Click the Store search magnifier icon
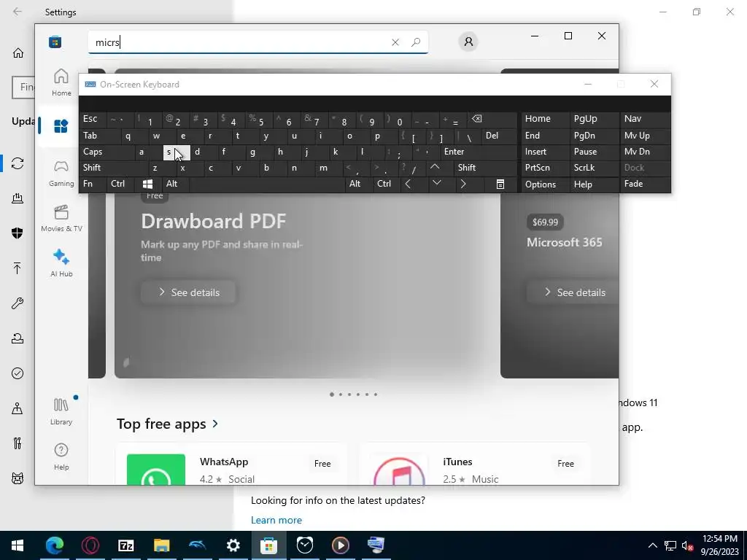The width and height of the screenshot is (747, 560). click(416, 42)
